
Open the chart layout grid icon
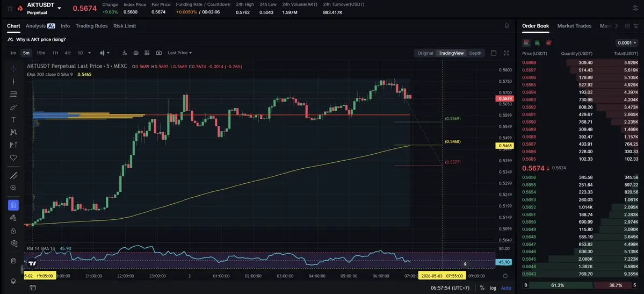(148, 53)
